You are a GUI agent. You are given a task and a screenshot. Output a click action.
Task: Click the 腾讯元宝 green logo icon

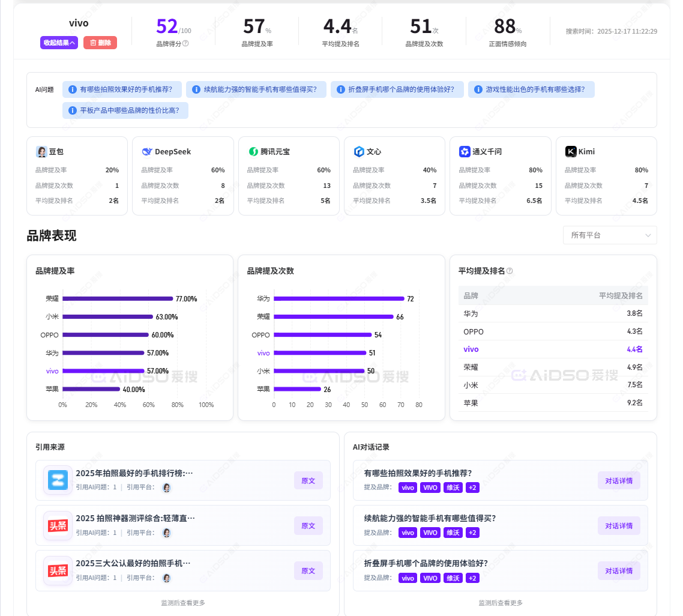tap(253, 152)
